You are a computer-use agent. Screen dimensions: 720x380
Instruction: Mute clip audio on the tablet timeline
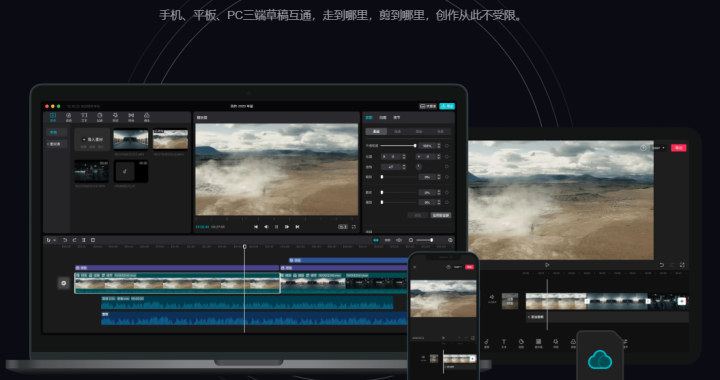point(492,299)
